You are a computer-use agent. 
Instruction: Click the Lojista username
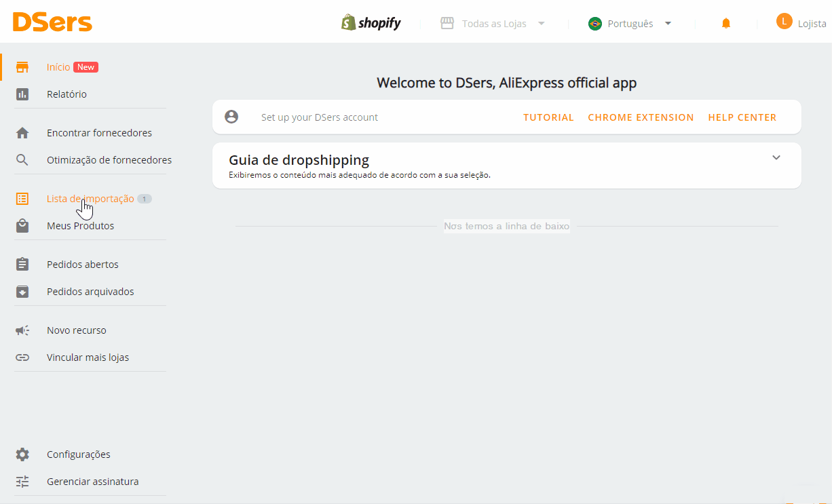click(812, 24)
